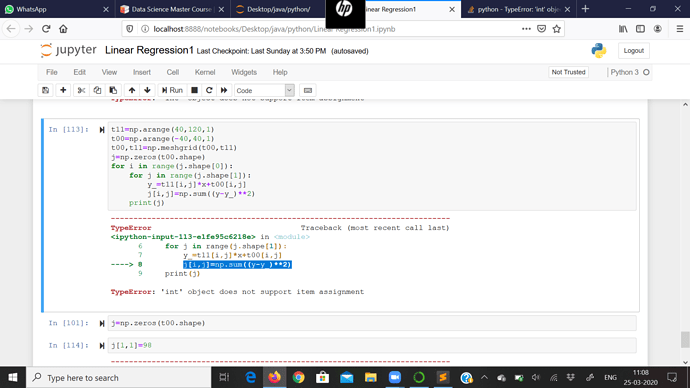Screen dimensions: 690x388
Task: Toggle the Not Trusted notebook indicator
Action: point(568,72)
